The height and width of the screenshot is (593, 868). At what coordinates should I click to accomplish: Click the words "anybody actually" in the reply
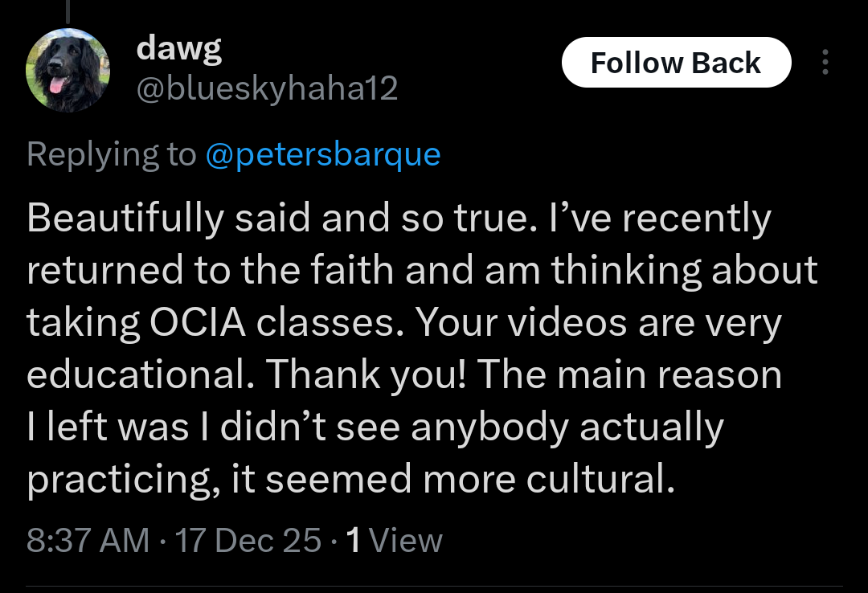[x=567, y=427]
